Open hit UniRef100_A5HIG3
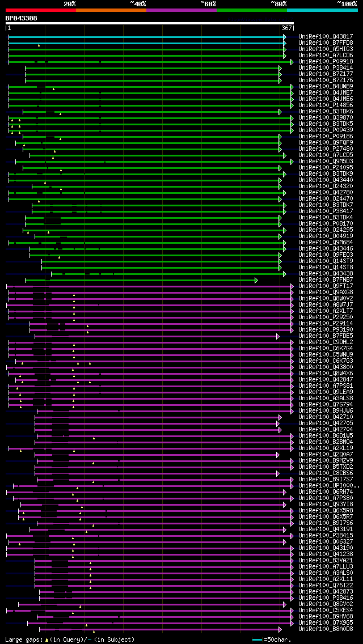Screen dimensions: 363x644 326,49
